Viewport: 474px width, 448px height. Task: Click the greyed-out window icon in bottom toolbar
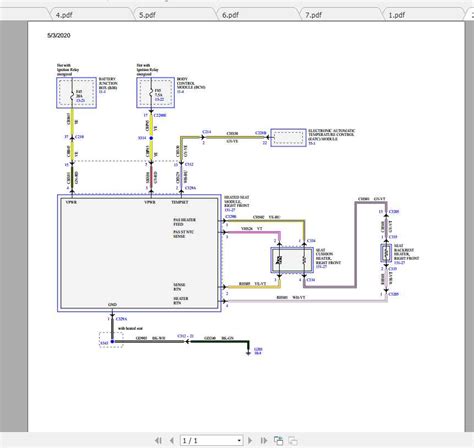(x=293, y=441)
